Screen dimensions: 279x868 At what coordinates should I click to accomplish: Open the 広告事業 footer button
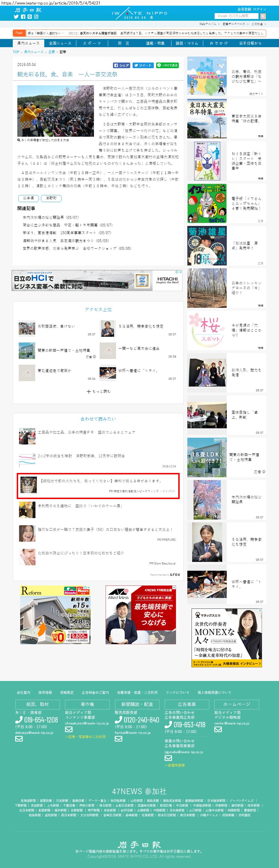(x=187, y=704)
